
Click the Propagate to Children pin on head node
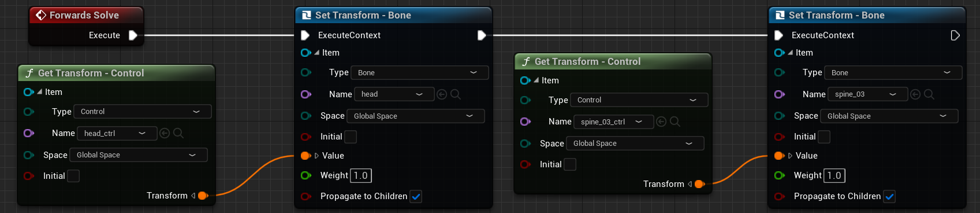(x=306, y=197)
